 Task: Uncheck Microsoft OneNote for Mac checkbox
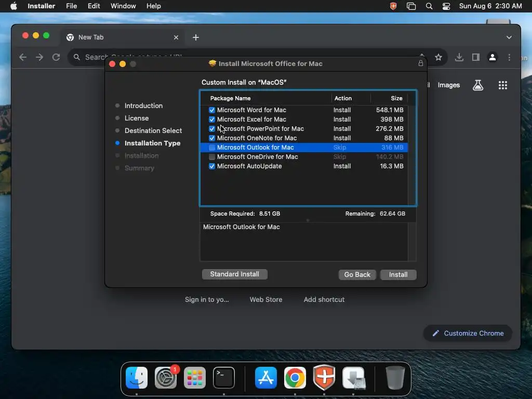tap(212, 138)
